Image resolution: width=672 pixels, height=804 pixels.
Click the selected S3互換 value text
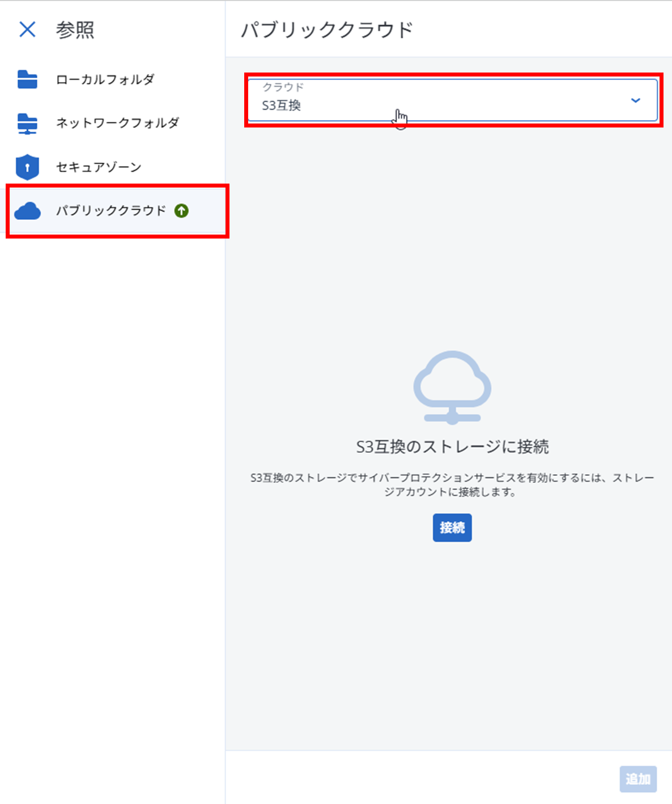pyautogui.click(x=281, y=105)
